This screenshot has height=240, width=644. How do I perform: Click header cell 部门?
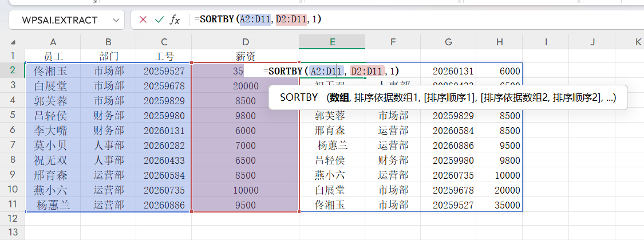(x=108, y=56)
